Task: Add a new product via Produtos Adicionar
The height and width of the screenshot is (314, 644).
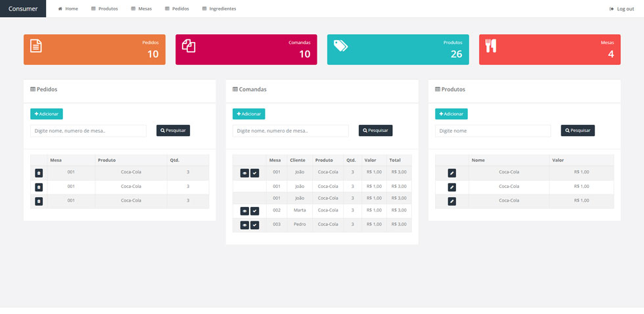Action: point(451,114)
